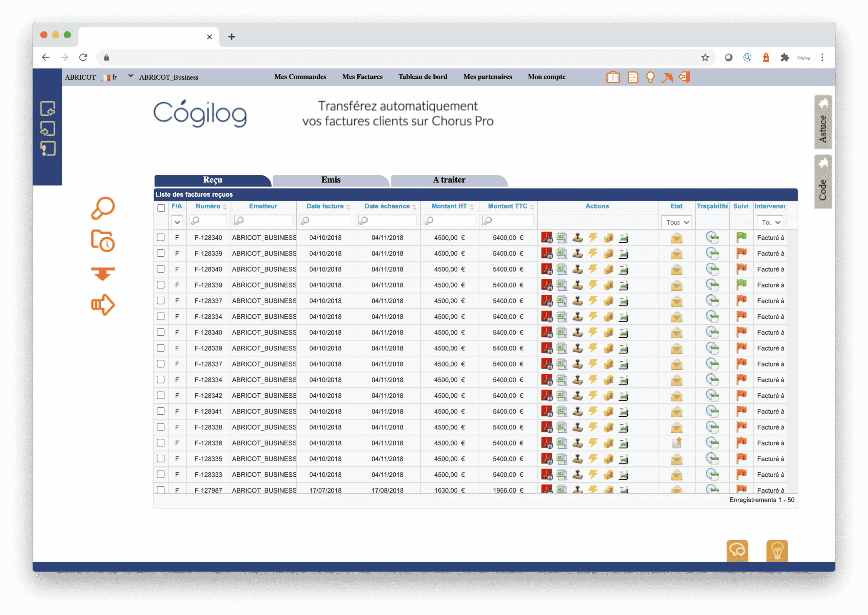Click the lightning bolt icon for invoice F-128336
Screen dimensions: 868x615
tap(593, 443)
